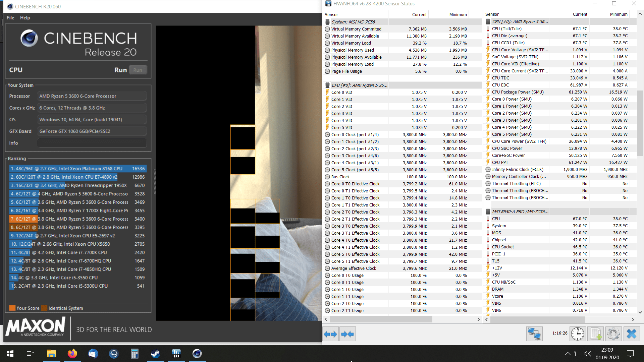
Task: Select ranking entry Intel Core i7-7700K CPU
Action: point(77,252)
